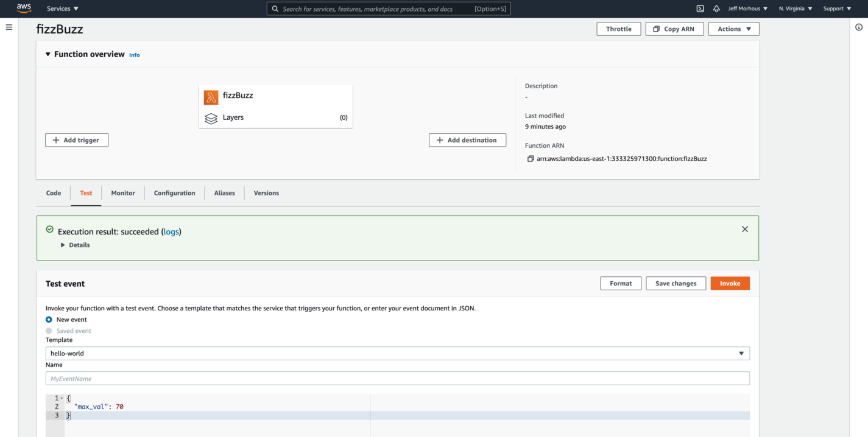The width and height of the screenshot is (868, 437).
Task: Expand the execution result Details
Action: tap(63, 245)
